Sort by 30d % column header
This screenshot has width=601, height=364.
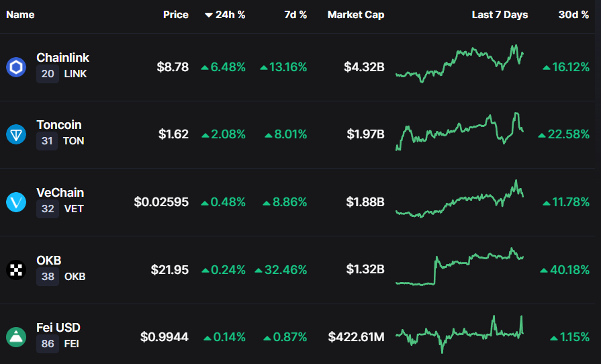573,15
